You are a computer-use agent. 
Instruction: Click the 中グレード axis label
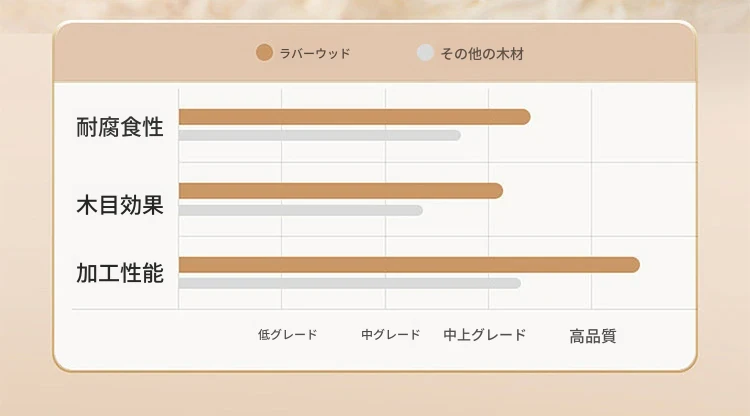[x=391, y=334]
